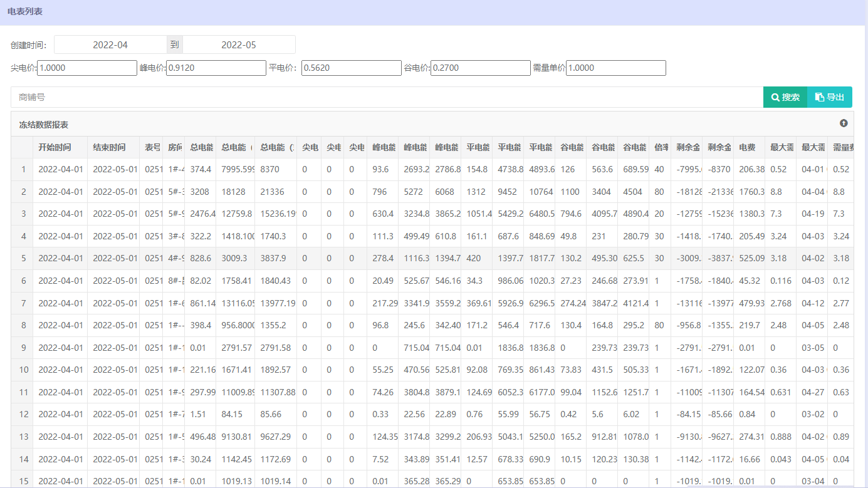The height and width of the screenshot is (488, 868).
Task: Click cell 15236.19 in row 3
Action: click(x=276, y=214)
